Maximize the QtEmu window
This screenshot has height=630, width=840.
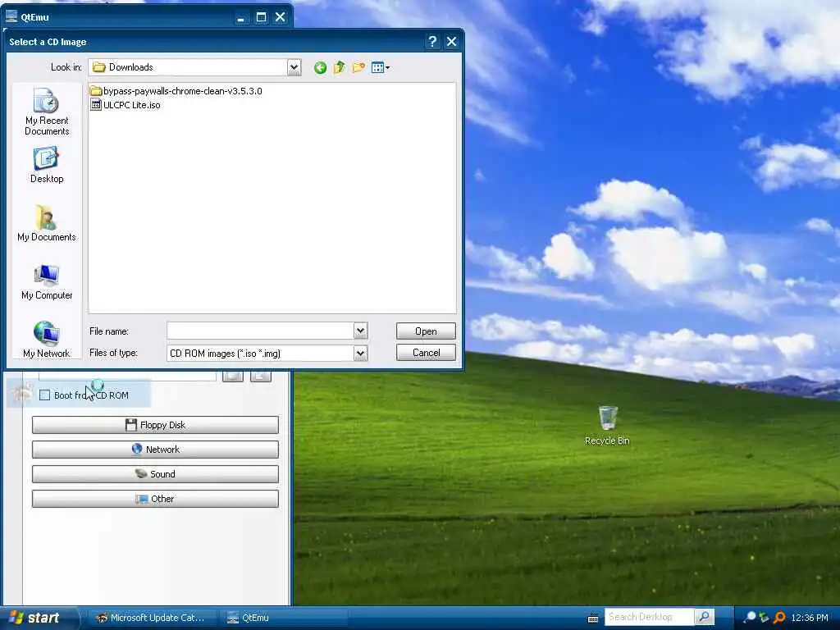(261, 17)
